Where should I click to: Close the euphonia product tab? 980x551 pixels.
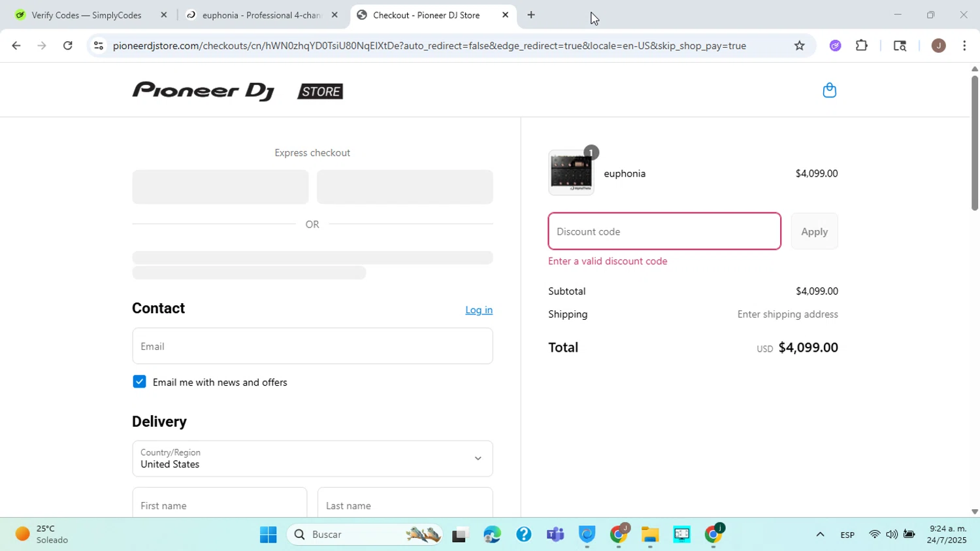(x=335, y=15)
